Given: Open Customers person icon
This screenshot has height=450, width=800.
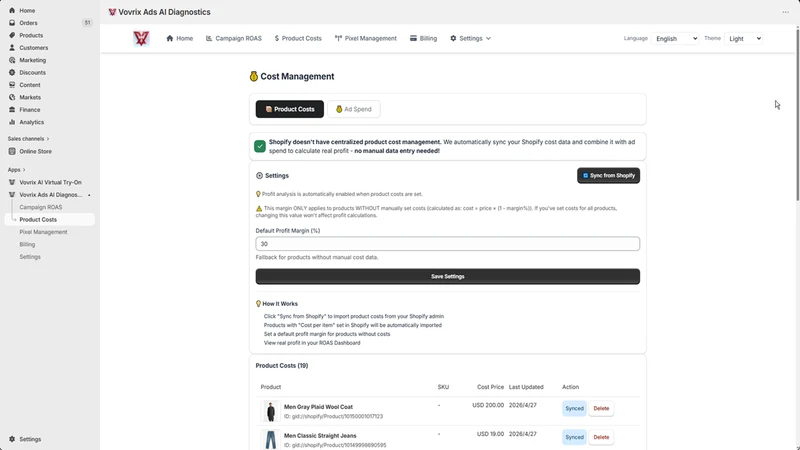Looking at the screenshot, I should click(x=12, y=47).
